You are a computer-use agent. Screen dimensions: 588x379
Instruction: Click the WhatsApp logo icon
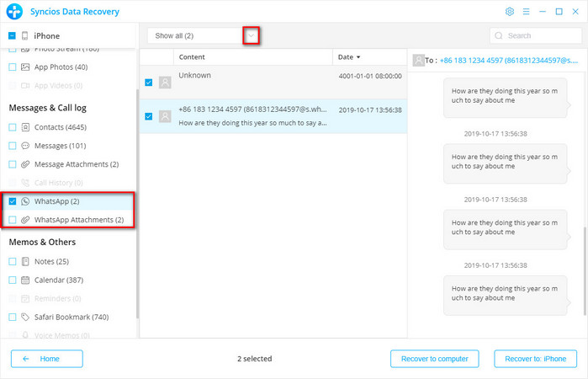point(25,201)
